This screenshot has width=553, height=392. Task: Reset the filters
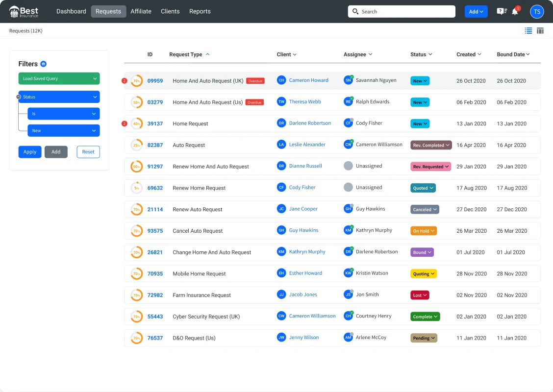coord(88,152)
